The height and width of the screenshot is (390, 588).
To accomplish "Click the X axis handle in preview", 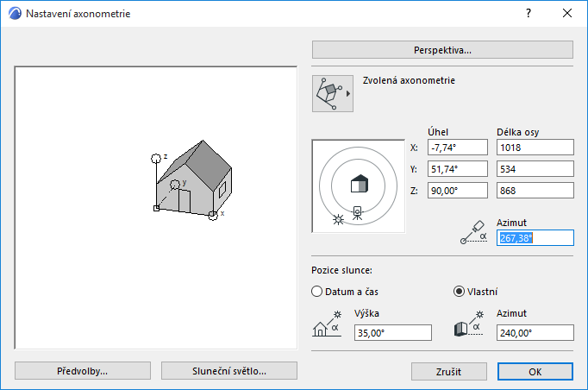I will pos(213,216).
